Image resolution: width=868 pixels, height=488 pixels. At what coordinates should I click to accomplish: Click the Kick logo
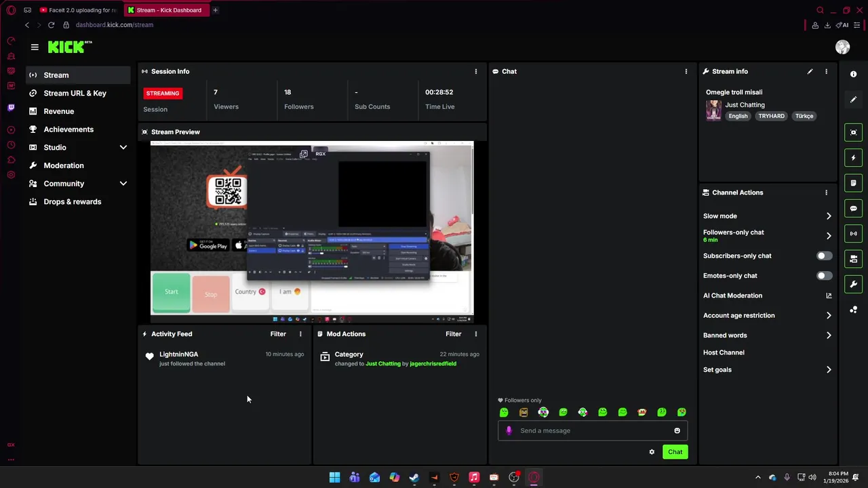69,47
